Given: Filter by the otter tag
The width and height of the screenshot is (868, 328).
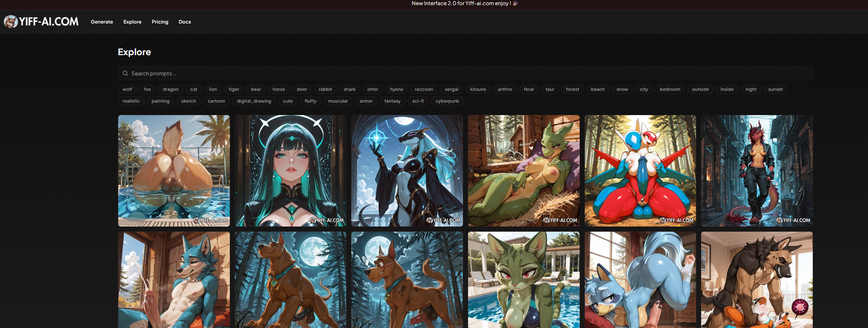Looking at the screenshot, I should pyautogui.click(x=373, y=89).
